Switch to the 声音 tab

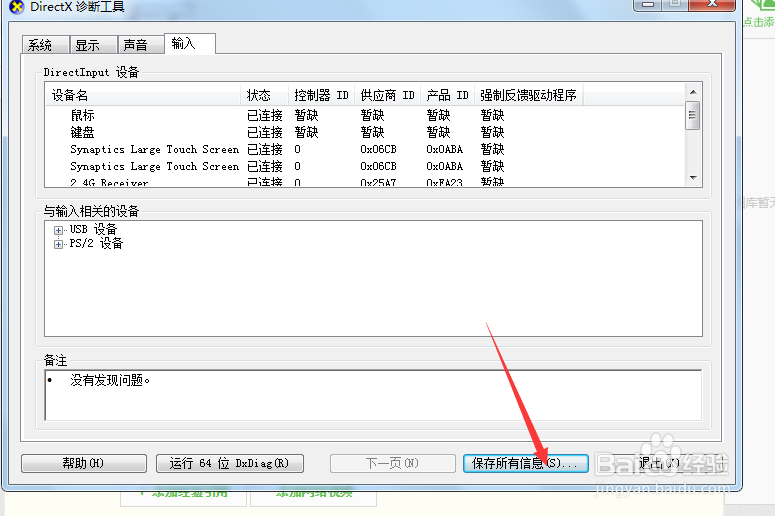(x=140, y=44)
